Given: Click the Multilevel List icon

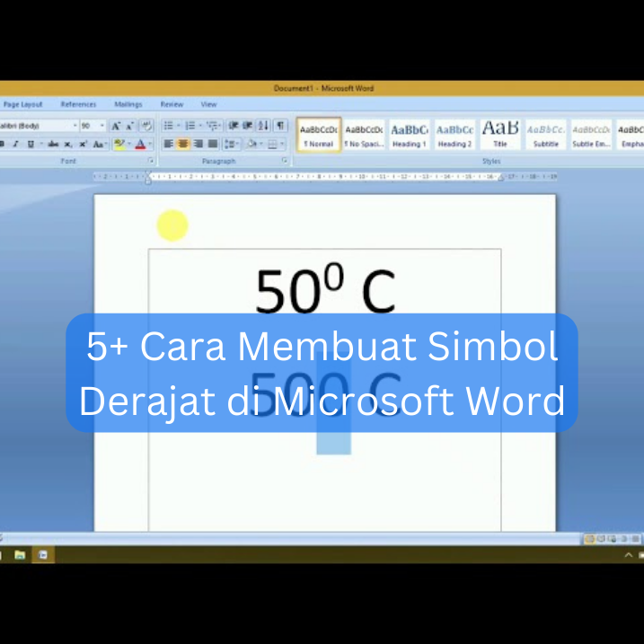Looking at the screenshot, I should pos(212,126).
